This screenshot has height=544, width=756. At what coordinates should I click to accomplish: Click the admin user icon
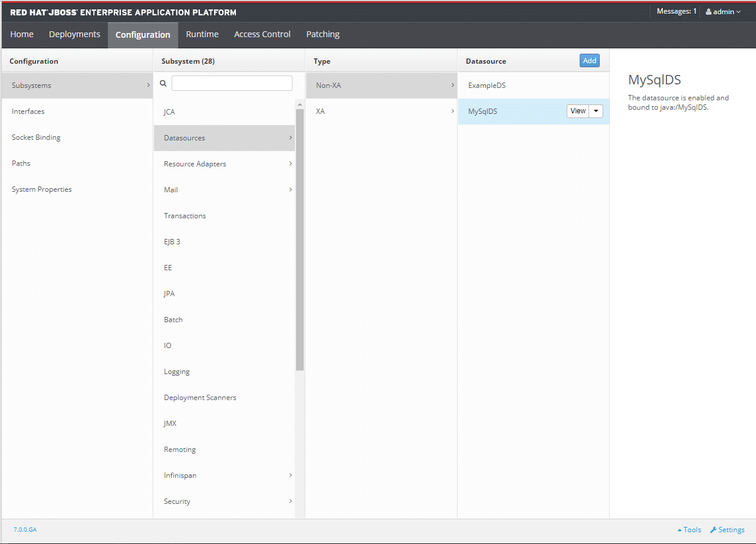point(709,12)
